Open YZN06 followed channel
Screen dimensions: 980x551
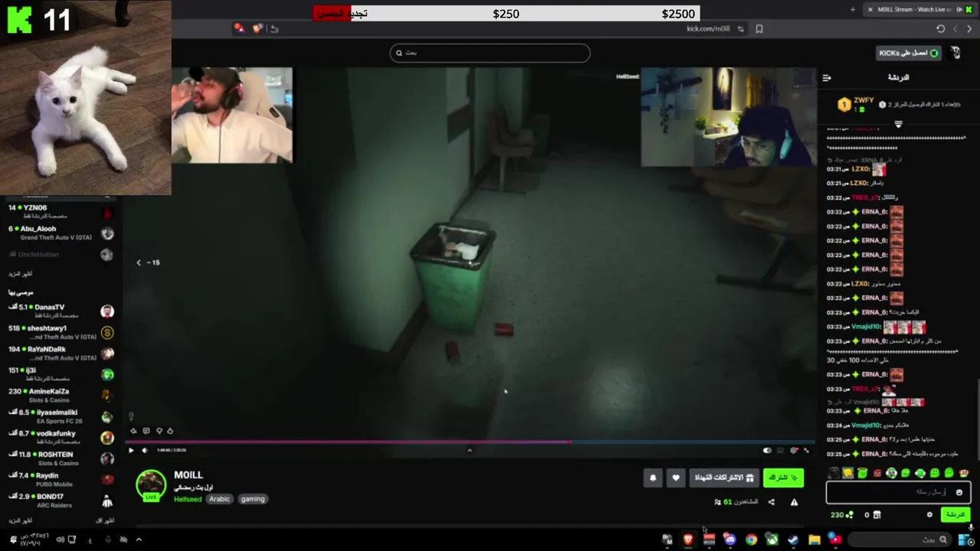61,211
